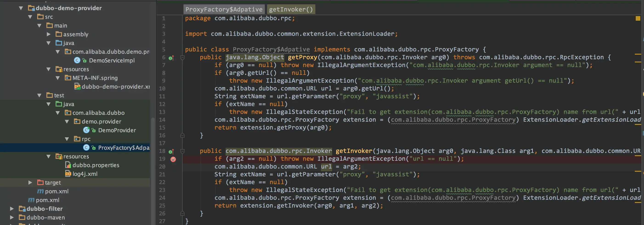Click the package keyword on line 1
644x225 pixels.
click(x=198, y=18)
